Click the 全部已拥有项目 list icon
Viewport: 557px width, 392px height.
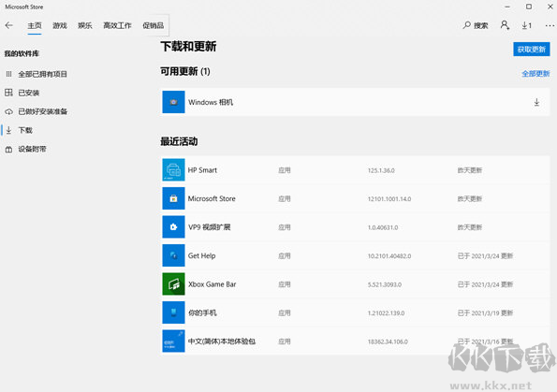(8, 74)
